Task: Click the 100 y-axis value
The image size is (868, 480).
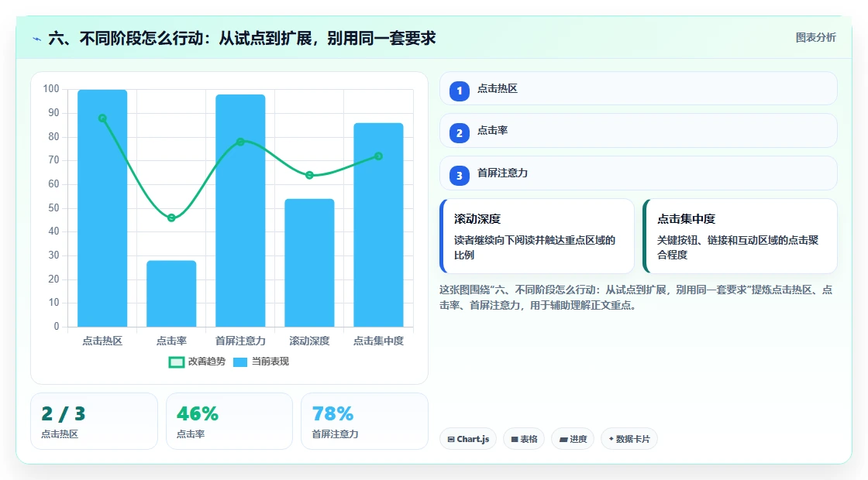Action: pyautogui.click(x=51, y=89)
